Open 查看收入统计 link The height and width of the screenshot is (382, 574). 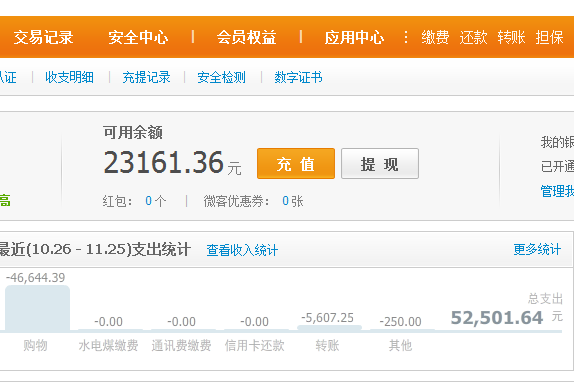click(x=242, y=250)
